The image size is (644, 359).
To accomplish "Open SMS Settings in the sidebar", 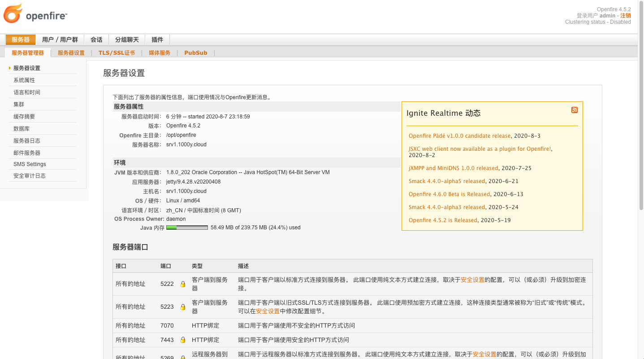I will [x=30, y=164].
